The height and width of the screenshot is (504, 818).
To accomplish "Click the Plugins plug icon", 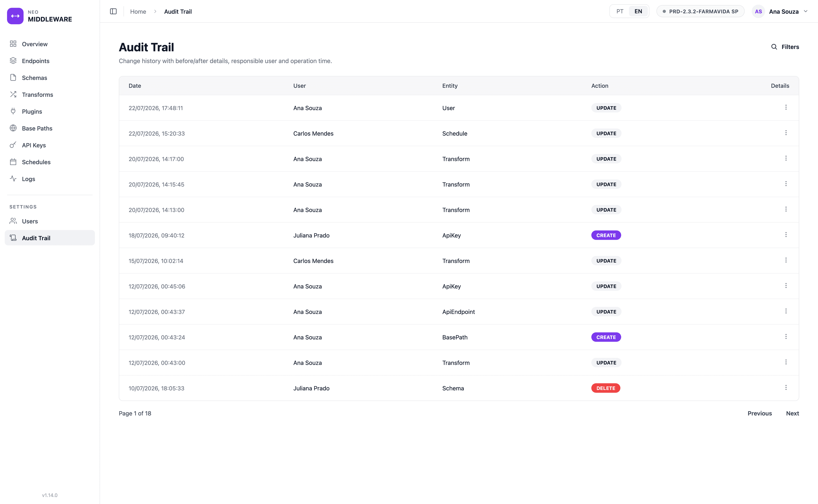I will (13, 111).
